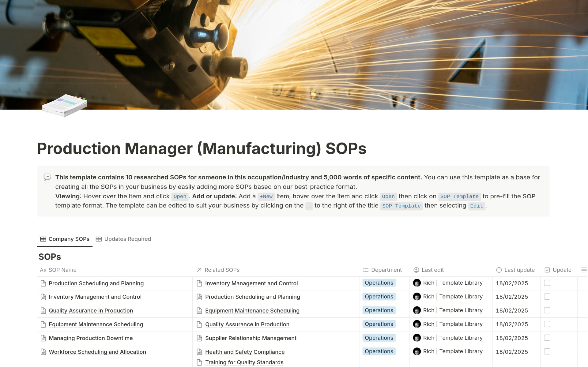Viewport: 588px width, 367px height.
Task: Check the Update checkbox for Managing Production Downtime
Action: 547,338
